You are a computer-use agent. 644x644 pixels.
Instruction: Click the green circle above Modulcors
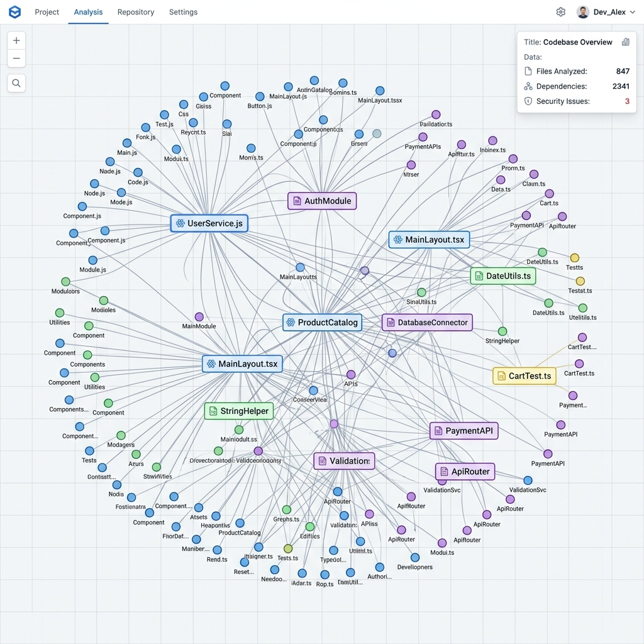65,282
